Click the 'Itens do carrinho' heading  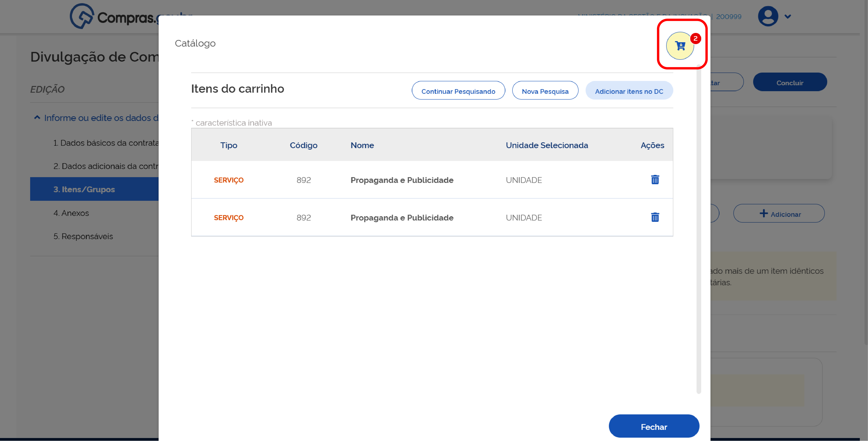[237, 89]
